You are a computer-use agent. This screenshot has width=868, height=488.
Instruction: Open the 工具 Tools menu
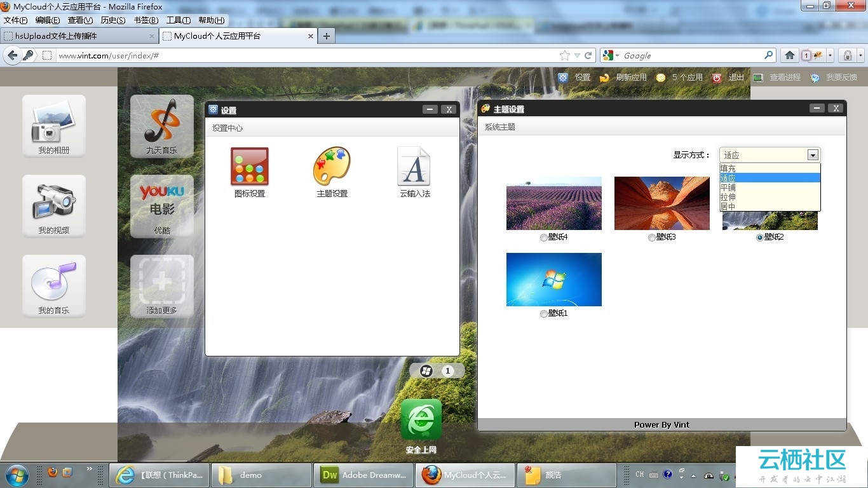[179, 20]
